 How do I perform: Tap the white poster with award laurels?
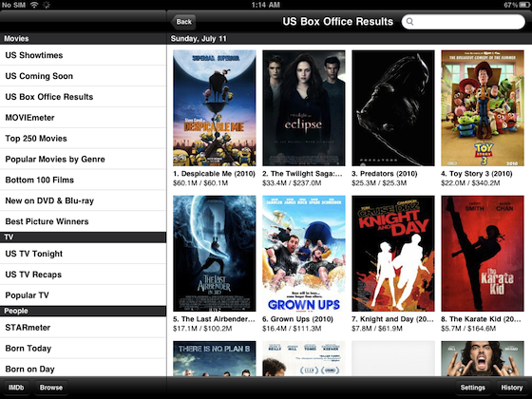304,358
